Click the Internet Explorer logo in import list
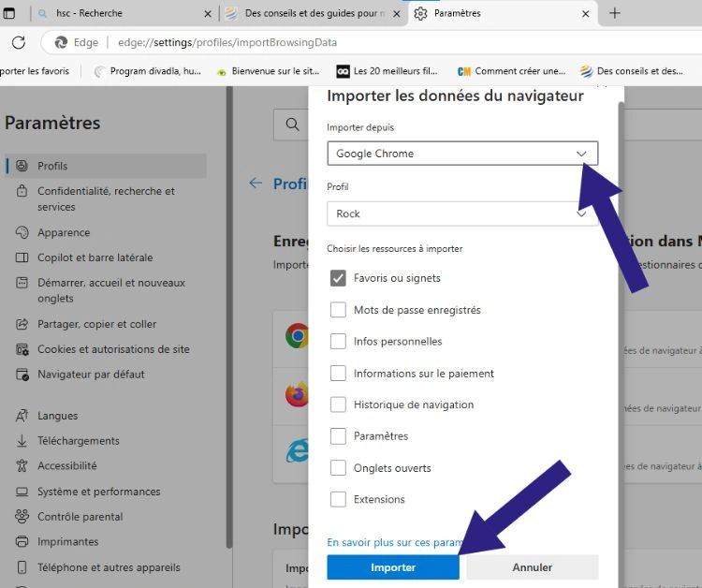This screenshot has width=702, height=588. 298,451
